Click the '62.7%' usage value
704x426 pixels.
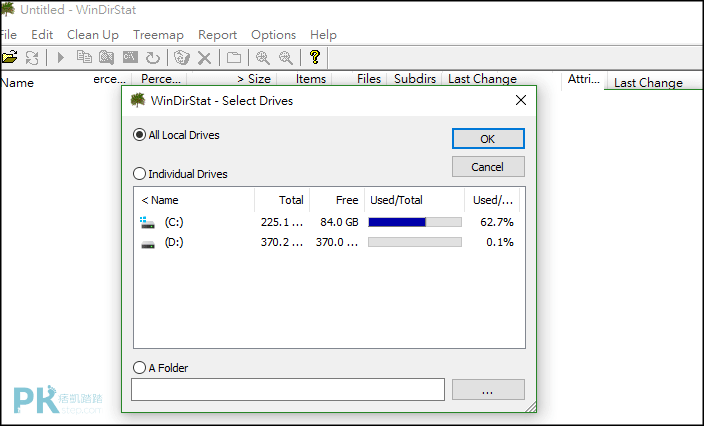click(x=497, y=222)
